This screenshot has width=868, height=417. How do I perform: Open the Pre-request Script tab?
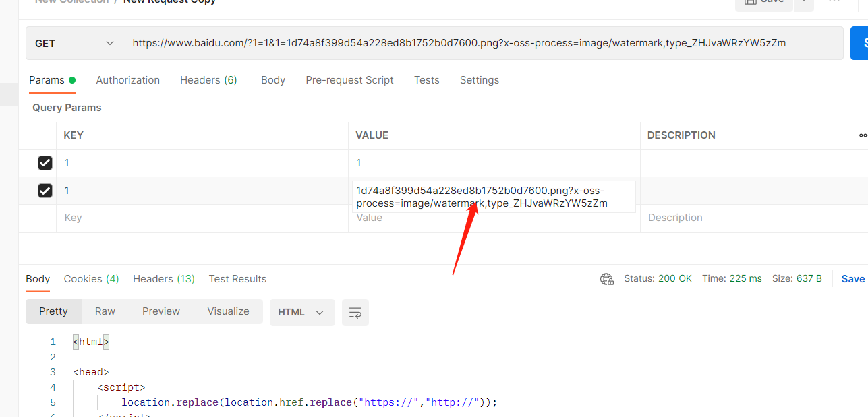(349, 80)
